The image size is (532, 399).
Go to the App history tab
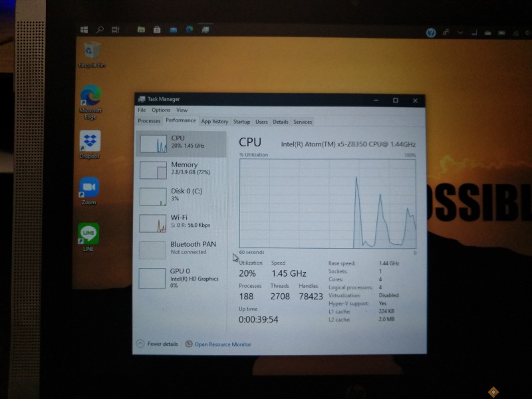[x=214, y=122]
